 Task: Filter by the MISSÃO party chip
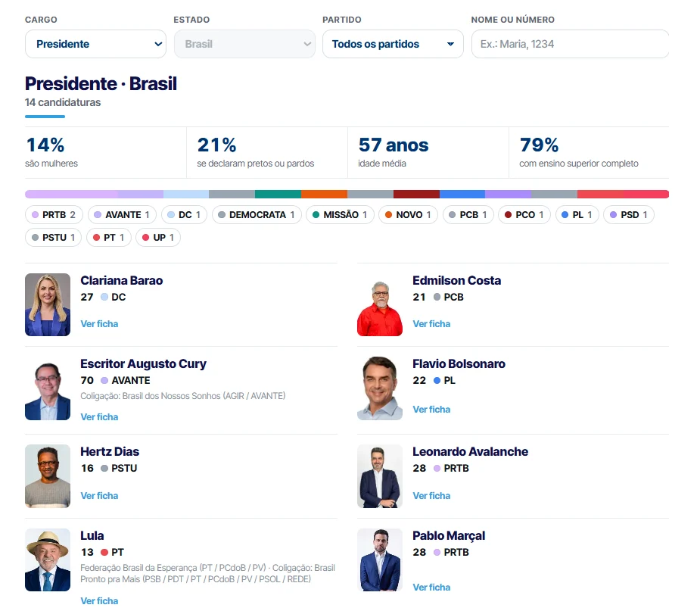click(340, 215)
